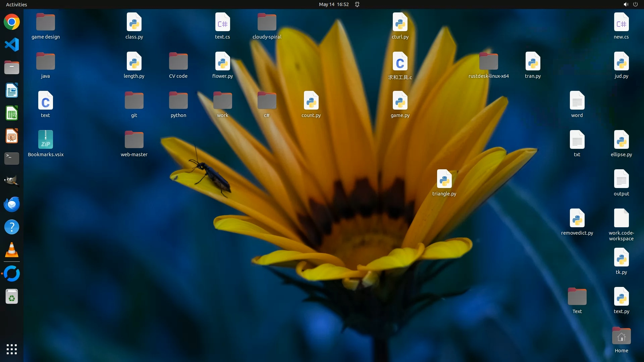Select the triangle.py file icon
Screen dimensions: 644x362
coord(444,179)
